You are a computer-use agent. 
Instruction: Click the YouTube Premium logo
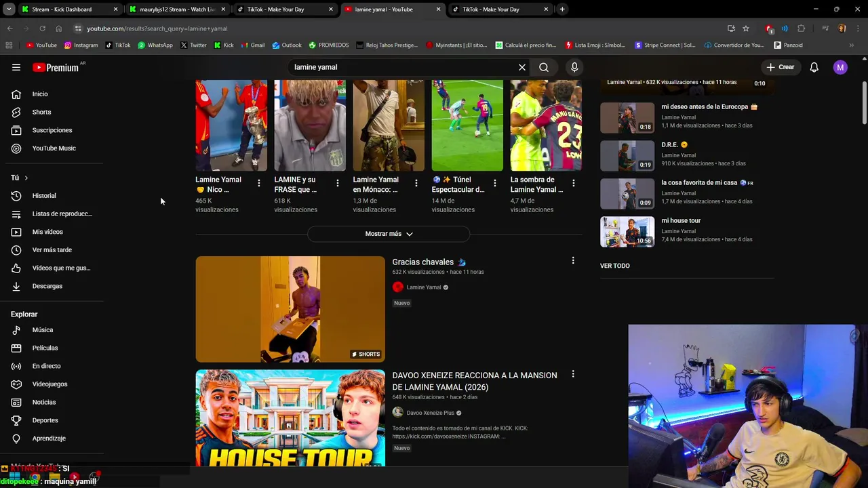pyautogui.click(x=56, y=67)
